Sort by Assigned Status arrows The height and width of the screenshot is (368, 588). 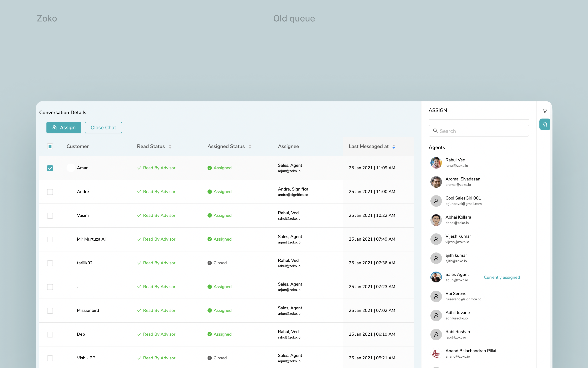(x=250, y=147)
